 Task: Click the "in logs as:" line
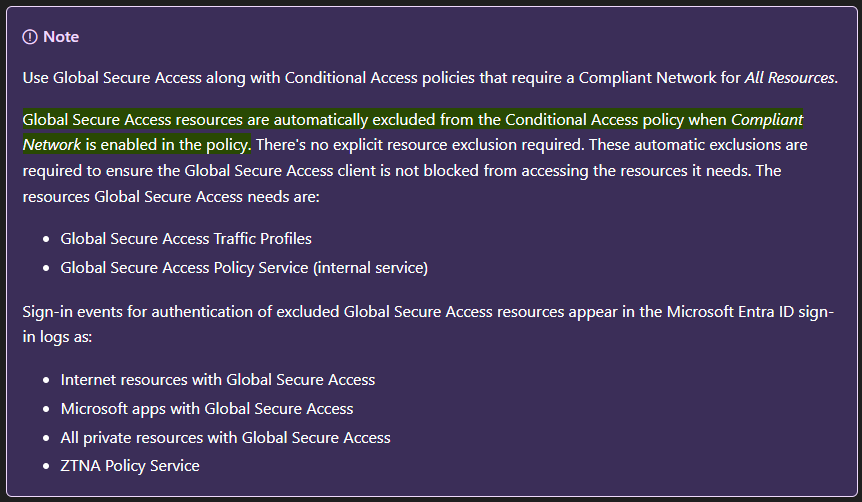(57, 337)
